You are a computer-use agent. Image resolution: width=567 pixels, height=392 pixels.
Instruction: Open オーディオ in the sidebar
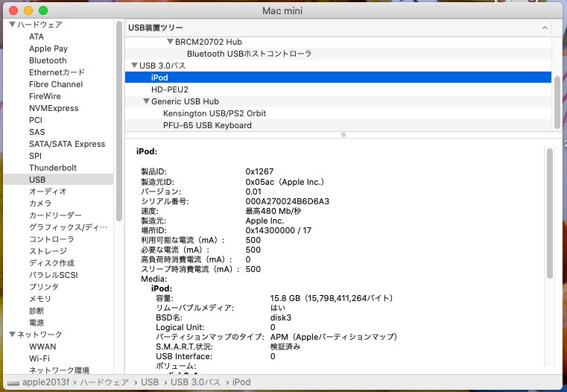[x=48, y=192]
